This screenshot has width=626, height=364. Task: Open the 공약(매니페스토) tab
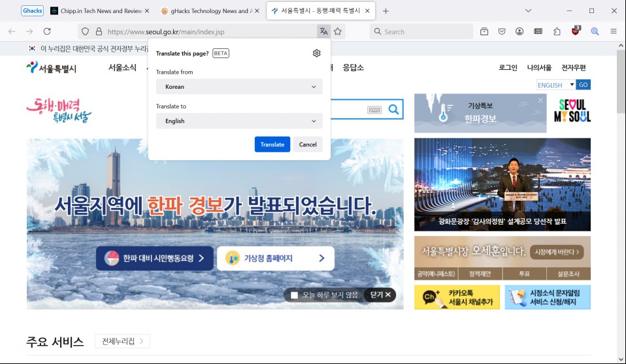click(436, 274)
